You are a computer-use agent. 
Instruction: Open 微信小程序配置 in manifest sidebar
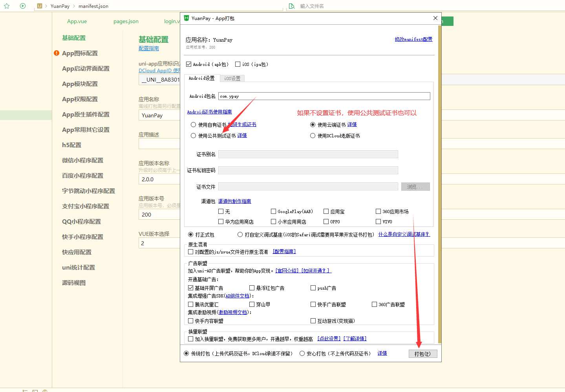tap(82, 160)
